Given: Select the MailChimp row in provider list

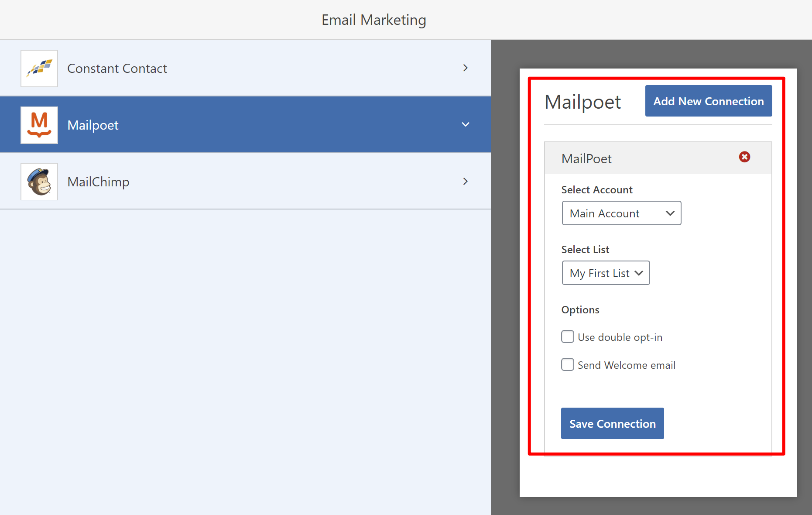Looking at the screenshot, I should tap(244, 182).
